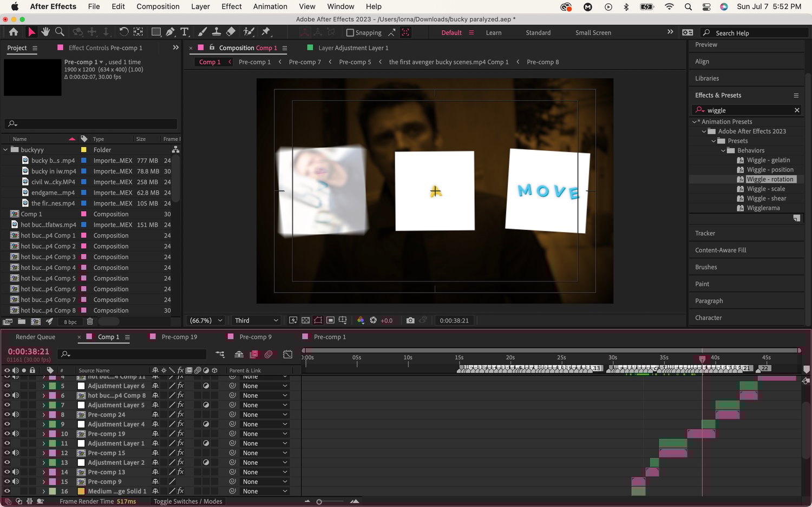
Task: Open the Animation menu
Action: [x=270, y=6]
